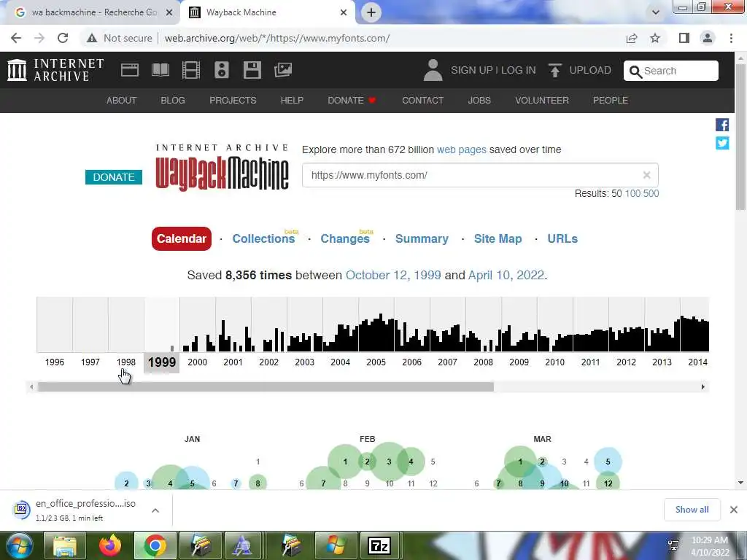The width and height of the screenshot is (747, 560).
Task: Open the Web (Wayback) media icon
Action: (130, 70)
